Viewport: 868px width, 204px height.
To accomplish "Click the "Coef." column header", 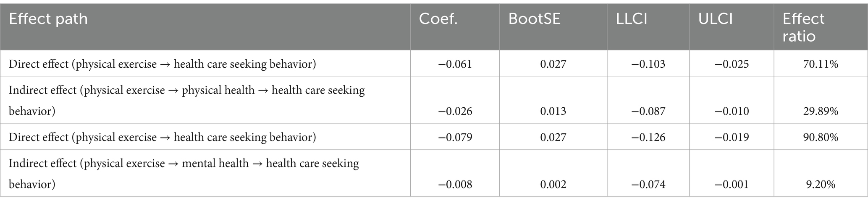I will pyautogui.click(x=438, y=19).
